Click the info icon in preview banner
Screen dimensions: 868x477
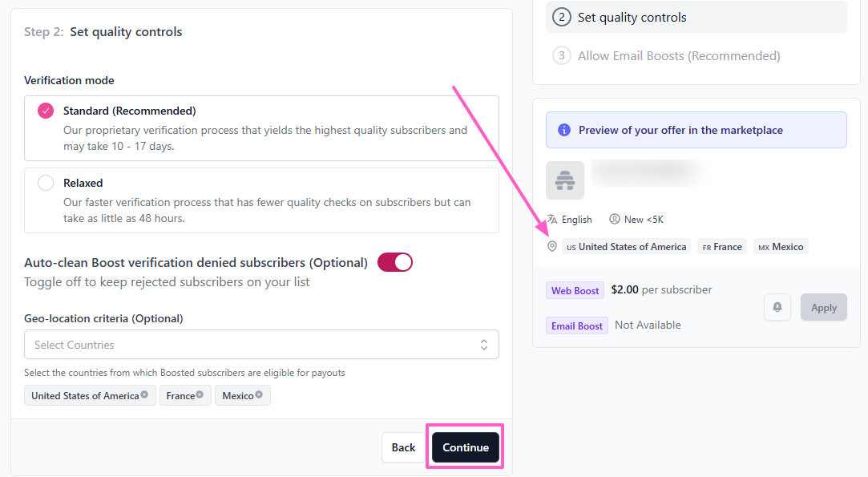click(x=564, y=130)
